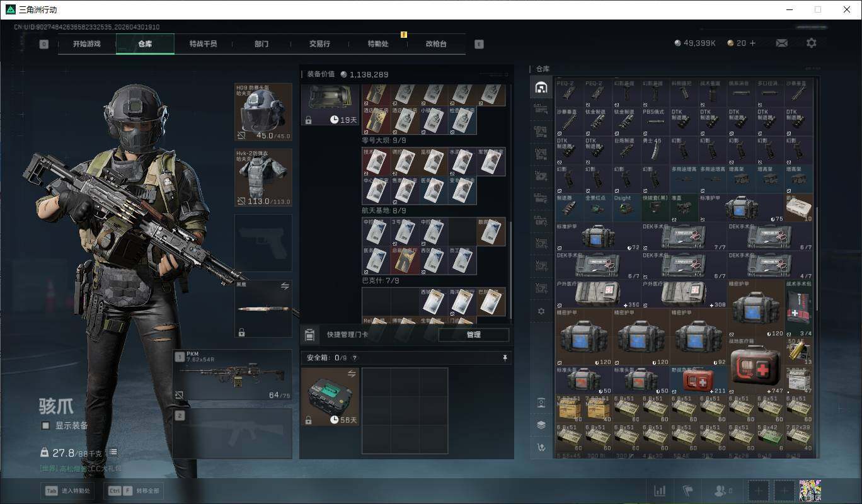Open the player avatar in bottom corner
This screenshot has height=504, width=862.
click(x=810, y=490)
